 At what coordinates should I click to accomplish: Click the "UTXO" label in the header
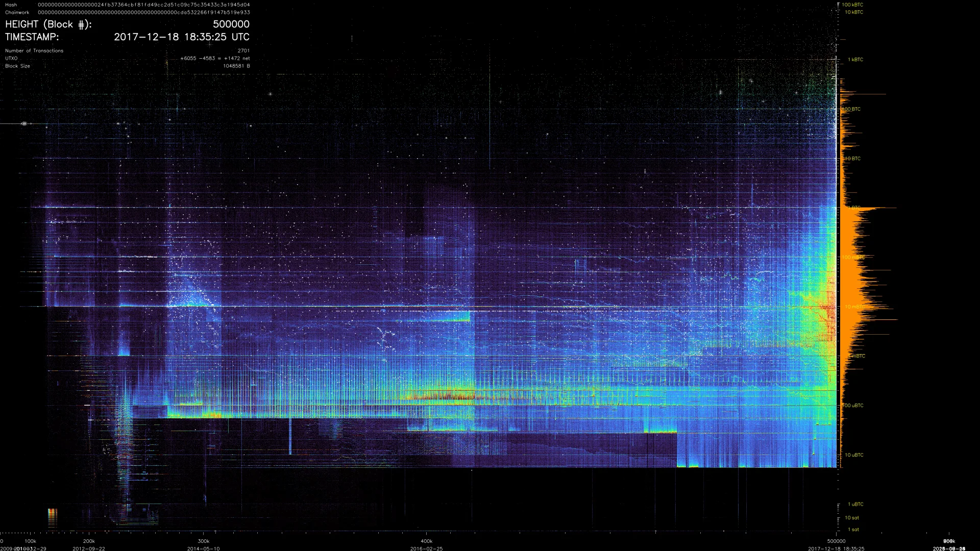tap(11, 58)
